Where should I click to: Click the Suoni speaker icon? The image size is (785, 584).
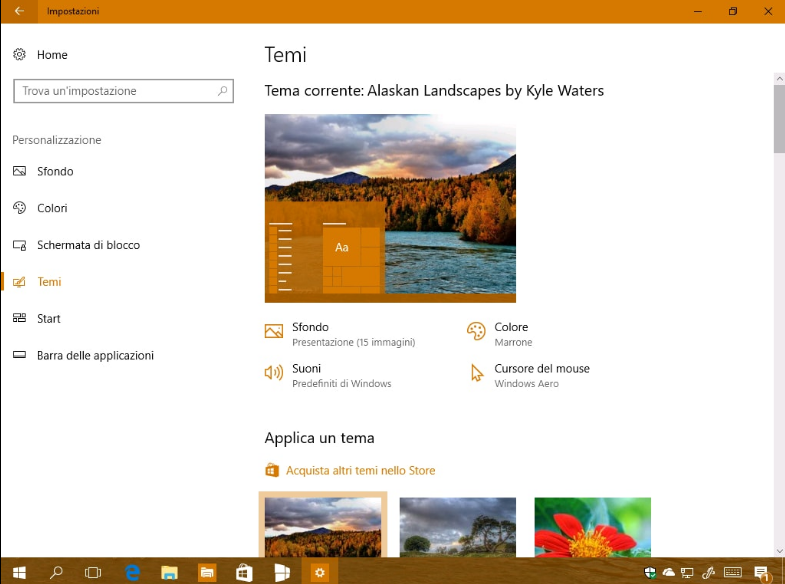pyautogui.click(x=274, y=372)
